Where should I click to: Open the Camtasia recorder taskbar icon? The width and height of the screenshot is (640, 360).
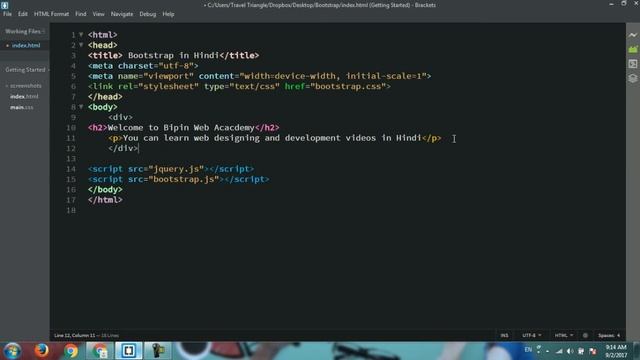point(158,351)
